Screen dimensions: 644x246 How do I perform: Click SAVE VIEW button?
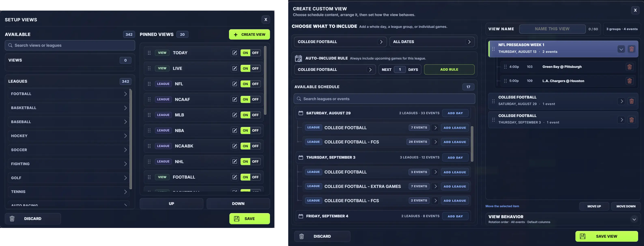click(606, 236)
